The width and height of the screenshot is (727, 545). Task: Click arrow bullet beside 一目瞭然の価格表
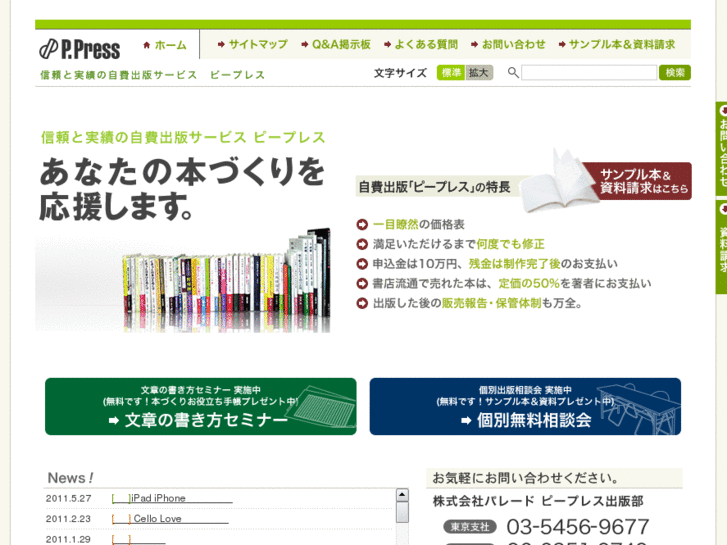(362, 224)
